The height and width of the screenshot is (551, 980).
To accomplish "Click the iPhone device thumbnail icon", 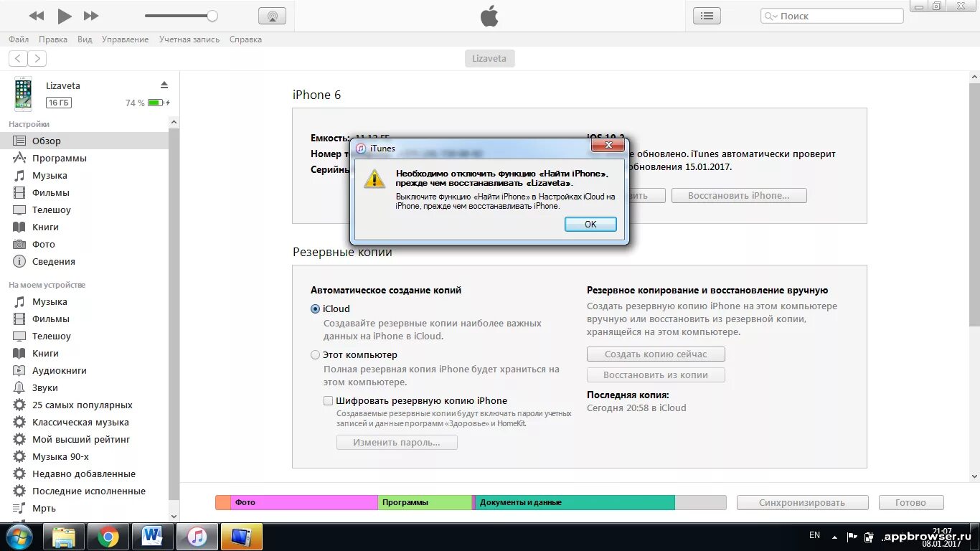I will point(24,94).
